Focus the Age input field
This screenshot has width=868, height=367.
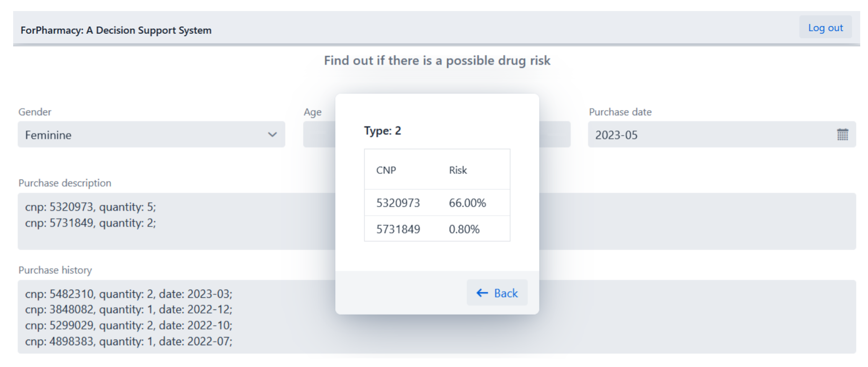318,135
